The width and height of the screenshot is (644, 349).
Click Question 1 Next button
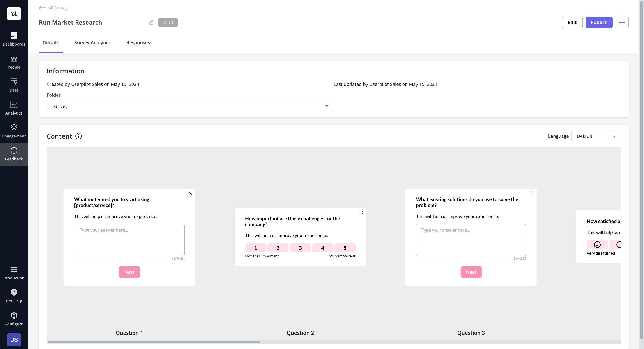click(129, 272)
